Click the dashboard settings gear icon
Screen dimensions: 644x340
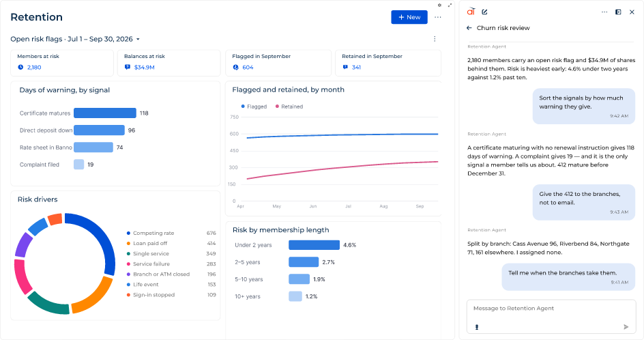point(439,5)
